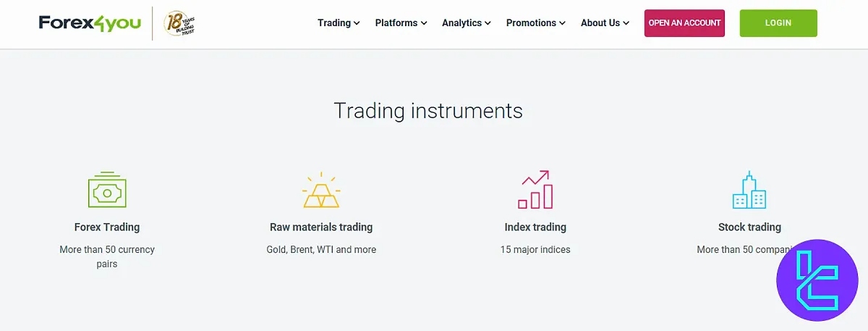Click the Trading instruments section title
Viewport: 868px width, 331px height.
coord(428,111)
